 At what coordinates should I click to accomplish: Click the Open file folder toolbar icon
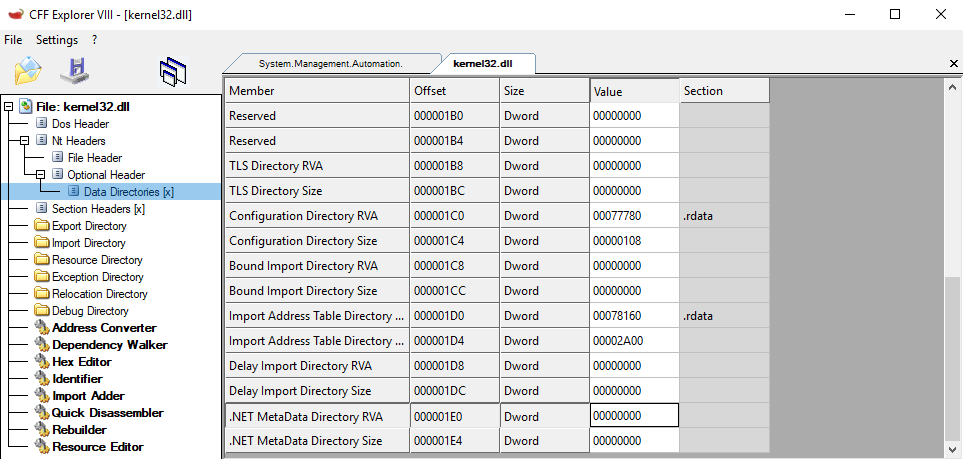[x=28, y=70]
